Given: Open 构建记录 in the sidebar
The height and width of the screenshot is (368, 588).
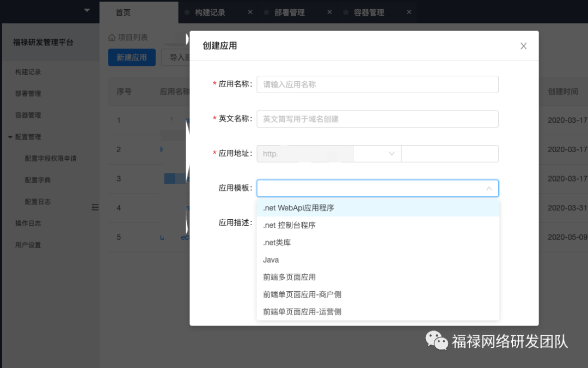Looking at the screenshot, I should 28,72.
